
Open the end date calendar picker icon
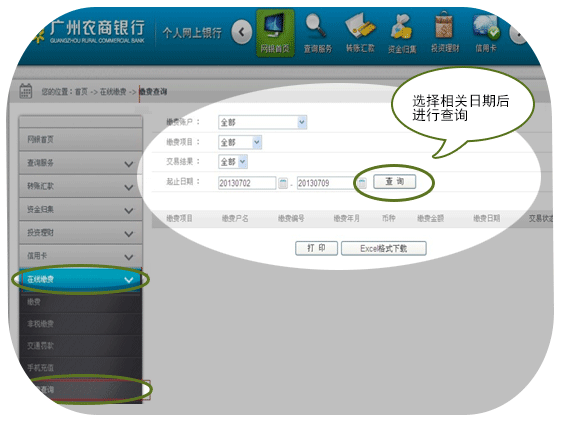click(362, 183)
